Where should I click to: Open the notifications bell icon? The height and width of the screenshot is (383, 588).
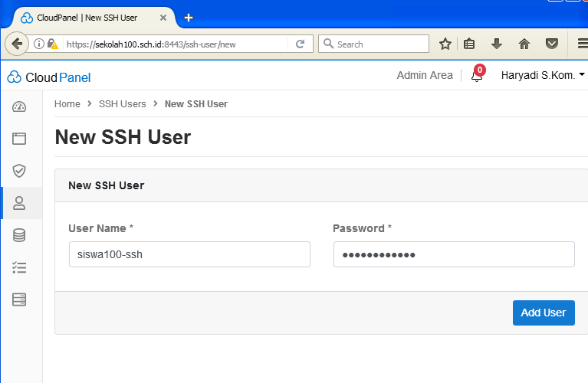point(477,76)
